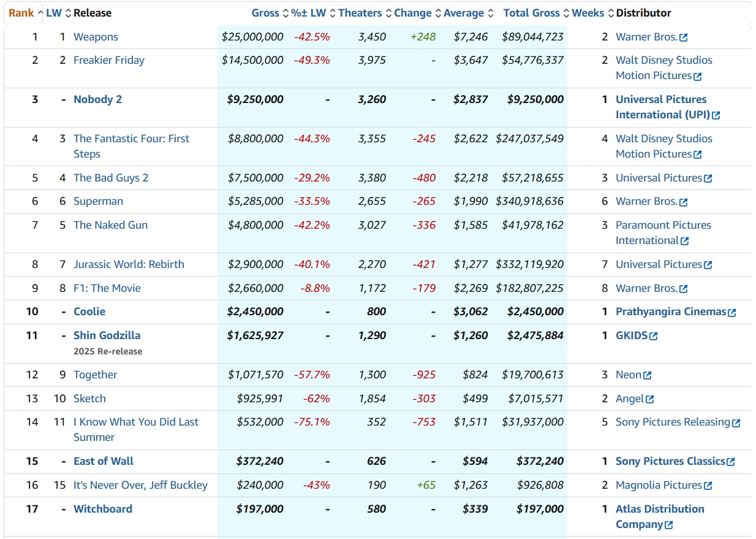Open Warner Bros. distributor link in Weapons row
756x539 pixels.
click(x=646, y=37)
